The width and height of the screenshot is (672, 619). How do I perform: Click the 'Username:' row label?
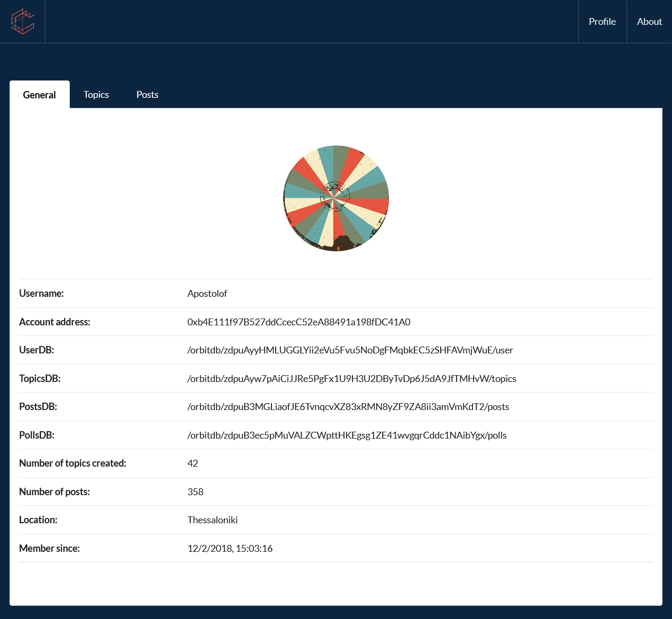pos(41,294)
